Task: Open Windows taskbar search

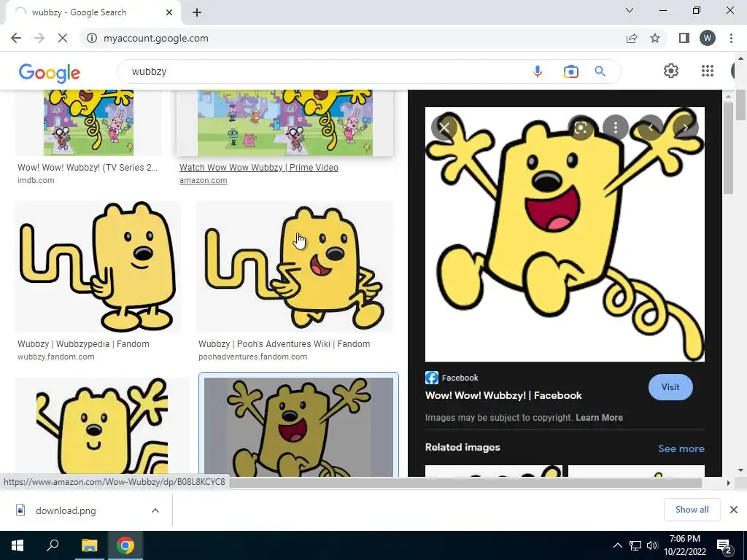Action: (53, 545)
